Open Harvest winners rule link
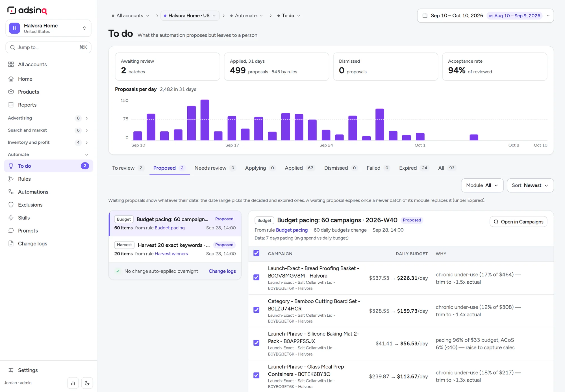 click(x=171, y=254)
